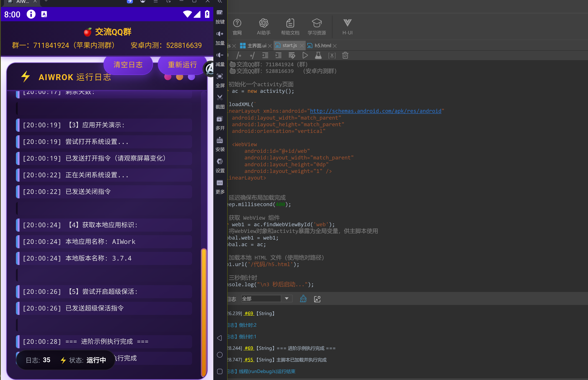Click the #69 link before 进阶示例执行完成
Viewport: 588px width, 380px height.
click(249, 348)
